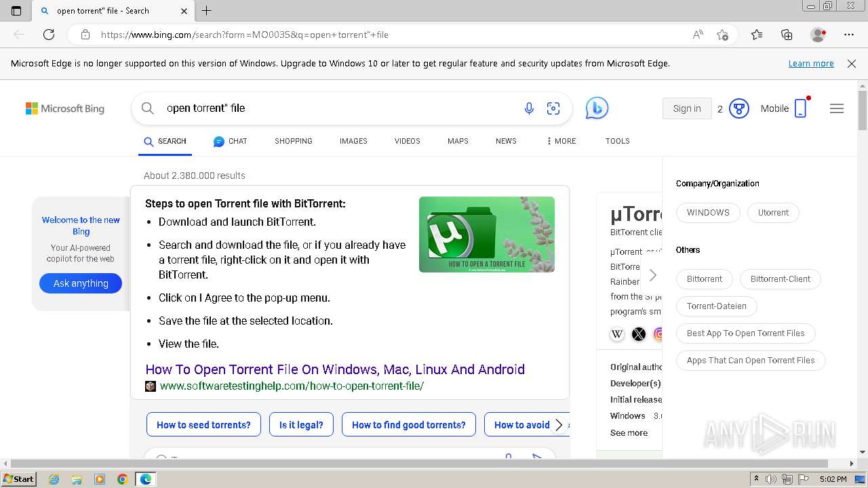Select the Bittorrent-Client chip
Viewport: 868px width, 488px height.
pyautogui.click(x=781, y=279)
